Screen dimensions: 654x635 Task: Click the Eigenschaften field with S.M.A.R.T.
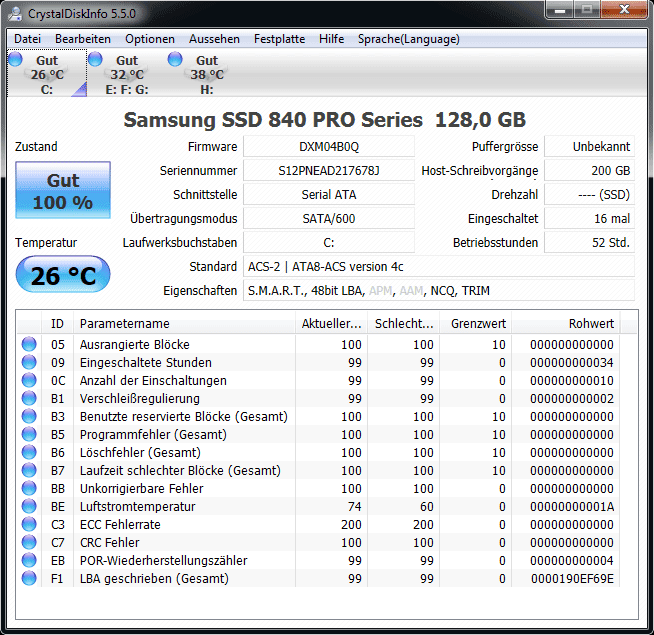click(439, 290)
